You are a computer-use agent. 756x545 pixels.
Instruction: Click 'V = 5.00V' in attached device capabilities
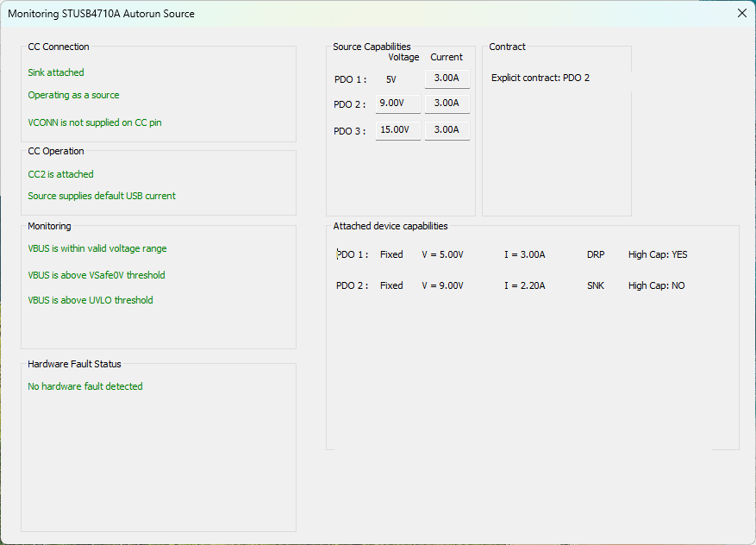click(x=442, y=254)
